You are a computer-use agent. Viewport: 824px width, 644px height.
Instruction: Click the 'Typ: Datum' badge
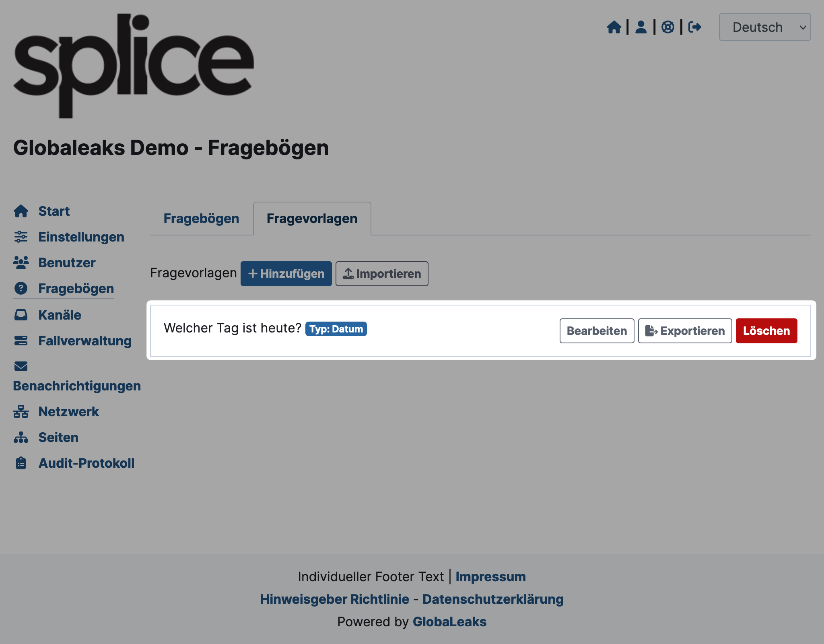tap(336, 329)
